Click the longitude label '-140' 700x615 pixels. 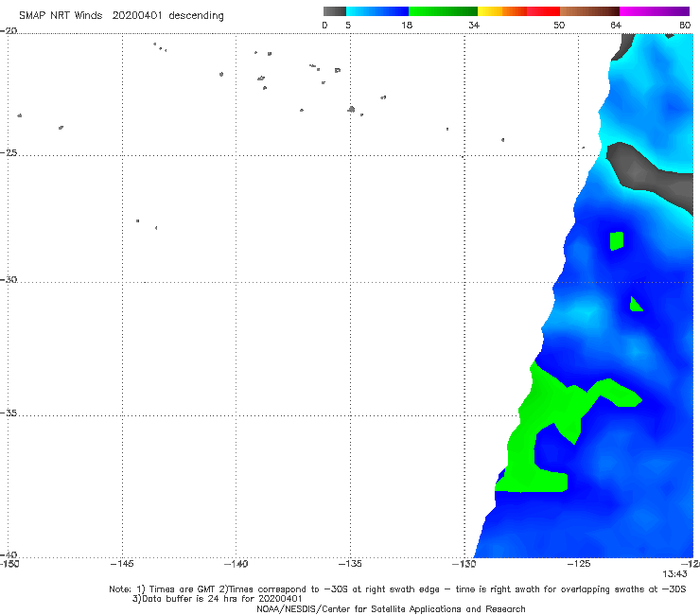(x=236, y=564)
